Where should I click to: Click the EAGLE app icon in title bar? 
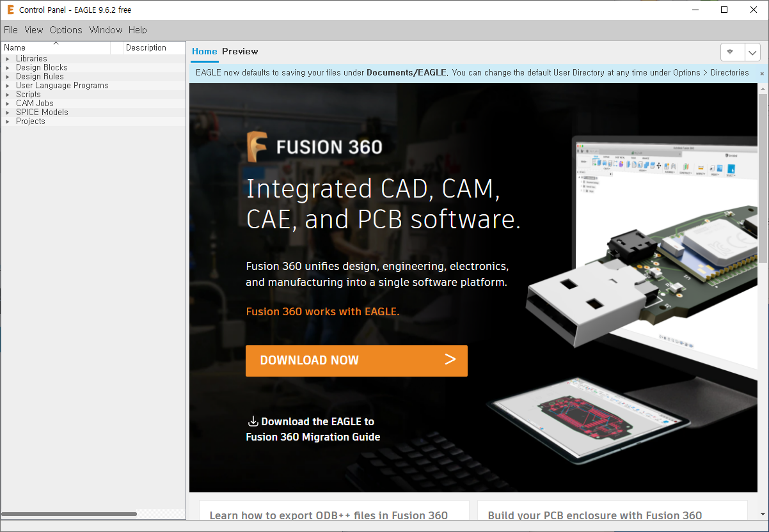[10, 10]
